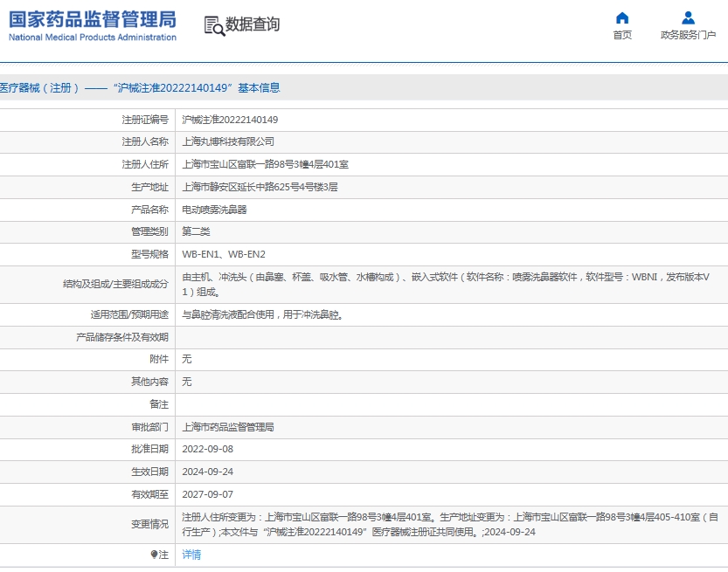
Task: Click the 型号规格 row label
Action: click(x=149, y=254)
